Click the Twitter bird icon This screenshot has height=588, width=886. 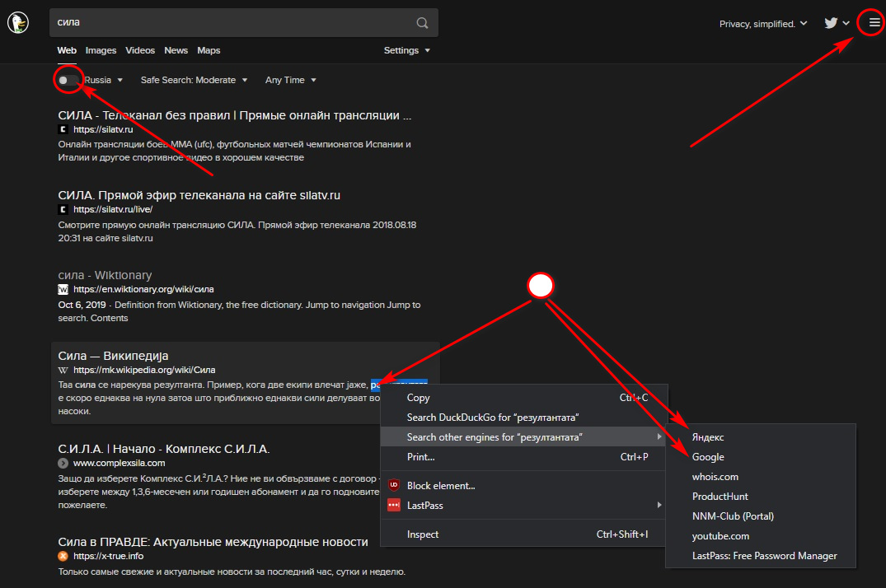(x=831, y=23)
